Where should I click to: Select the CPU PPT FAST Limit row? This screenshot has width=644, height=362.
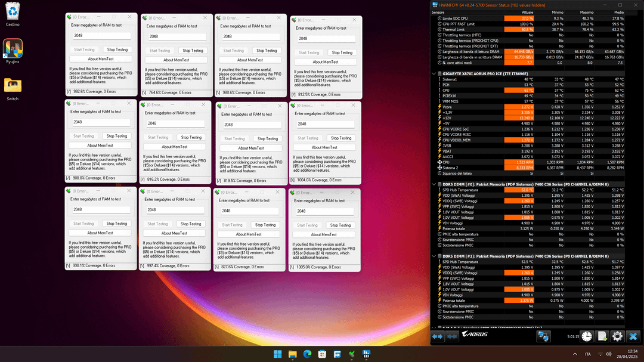click(x=528, y=24)
